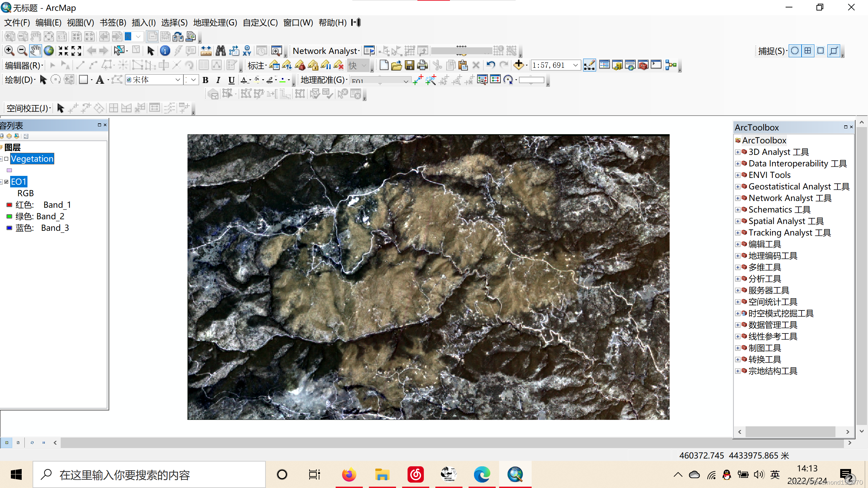Viewport: 868px width, 488px height.
Task: Enable the Vegetation layer checkbox
Action: (6, 159)
